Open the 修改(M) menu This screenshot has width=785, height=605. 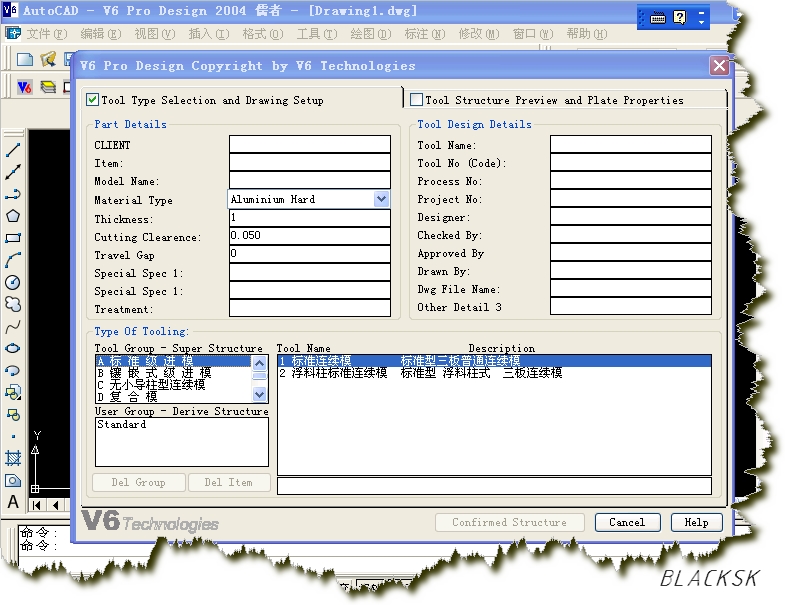(x=479, y=34)
